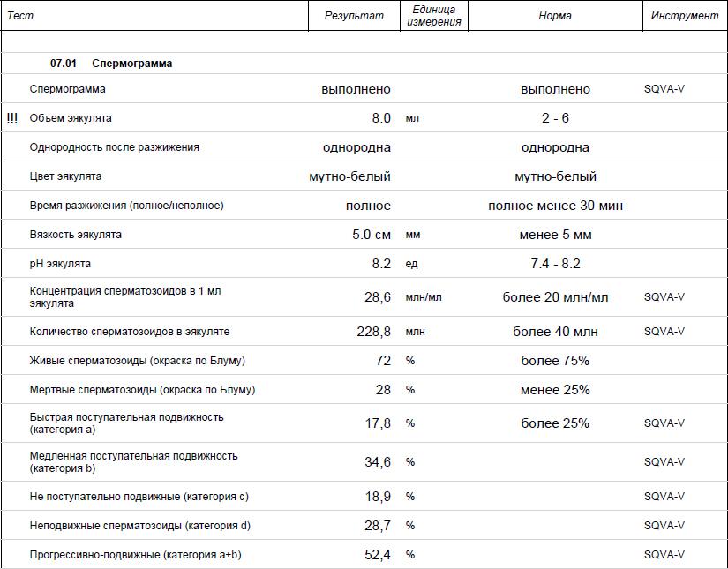Click the "Единица измерения" column header
The height and width of the screenshot is (569, 728).
coord(434,16)
